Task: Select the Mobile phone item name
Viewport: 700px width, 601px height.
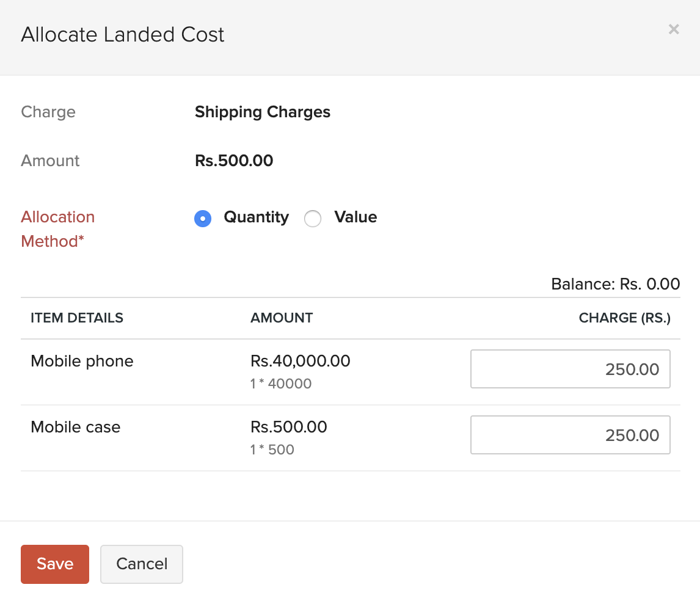Action: coord(82,361)
